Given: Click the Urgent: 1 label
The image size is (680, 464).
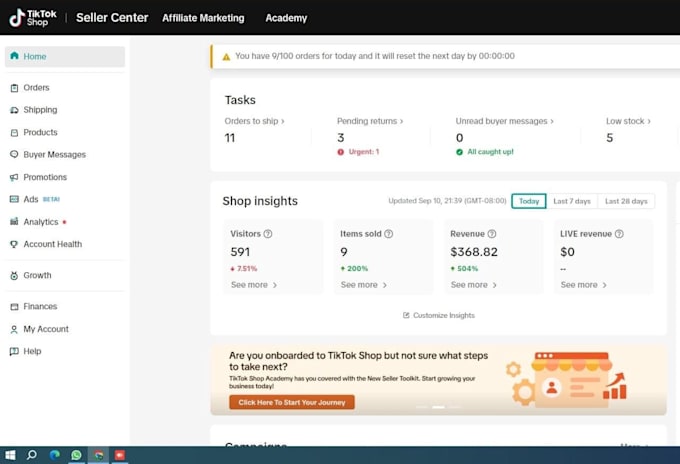Looking at the screenshot, I should (364, 152).
